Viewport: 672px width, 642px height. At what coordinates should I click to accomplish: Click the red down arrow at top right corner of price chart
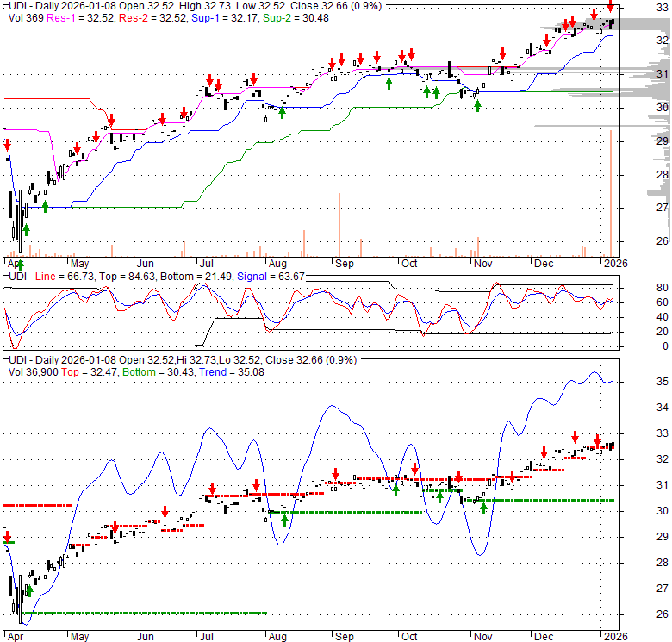(610, 7)
